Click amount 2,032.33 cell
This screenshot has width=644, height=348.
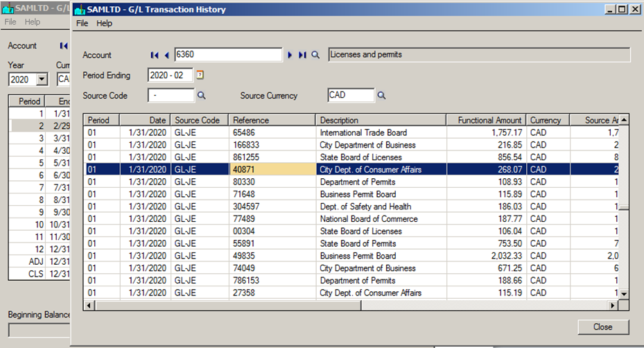coord(486,256)
